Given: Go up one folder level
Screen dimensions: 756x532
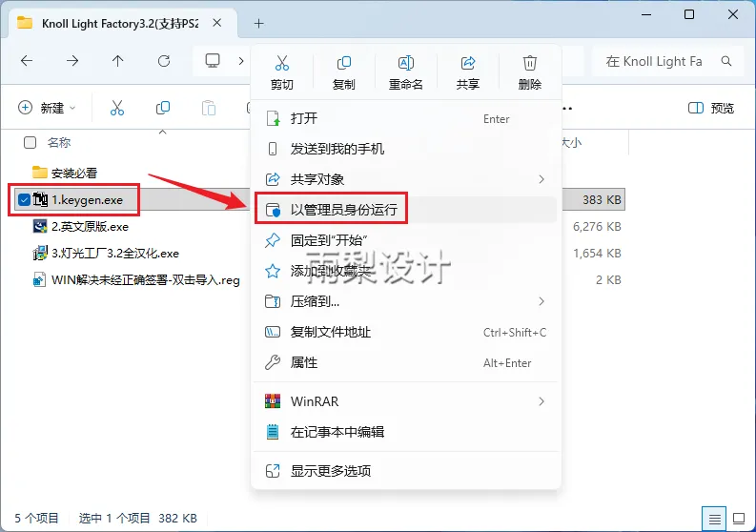Looking at the screenshot, I should click(117, 61).
